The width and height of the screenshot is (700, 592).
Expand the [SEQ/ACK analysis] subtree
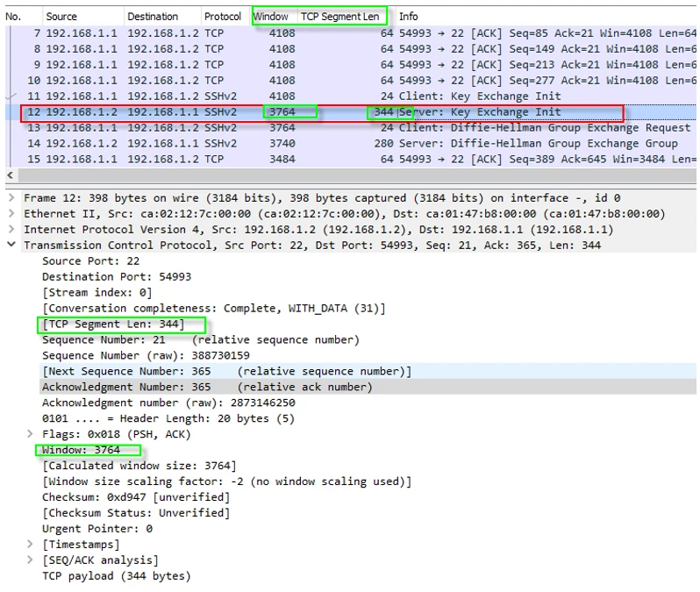(31, 560)
